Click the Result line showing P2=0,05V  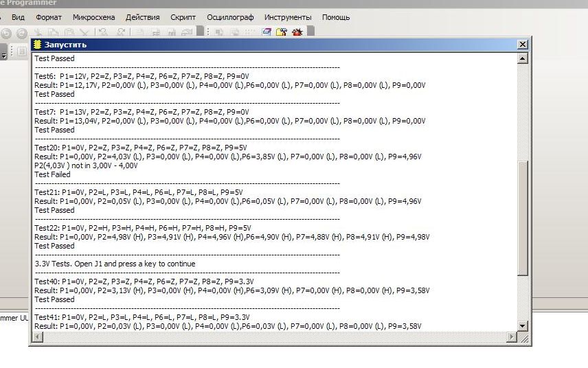click(228, 201)
